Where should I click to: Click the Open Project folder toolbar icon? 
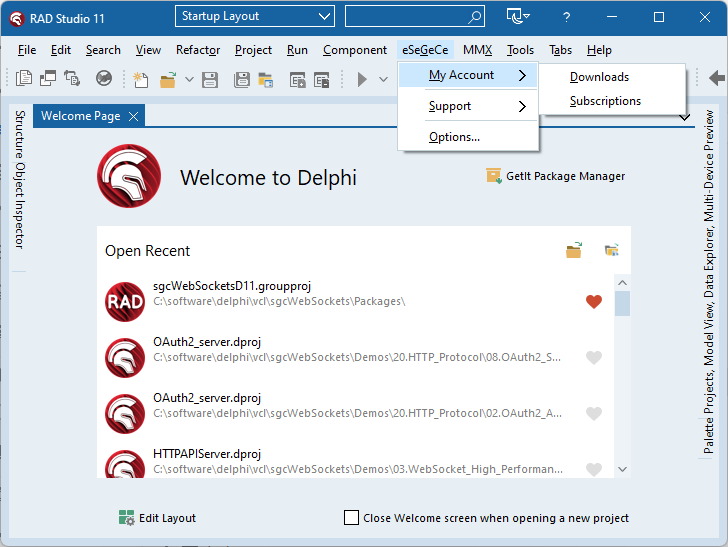(x=266, y=80)
